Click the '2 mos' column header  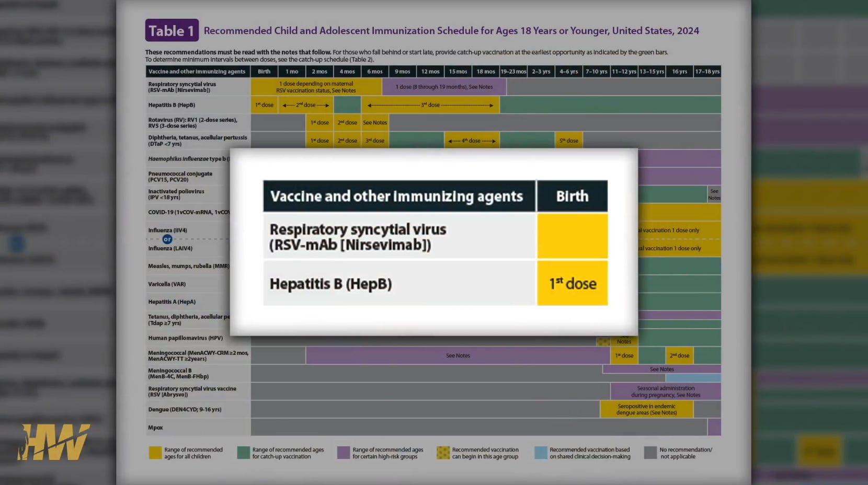tap(319, 72)
